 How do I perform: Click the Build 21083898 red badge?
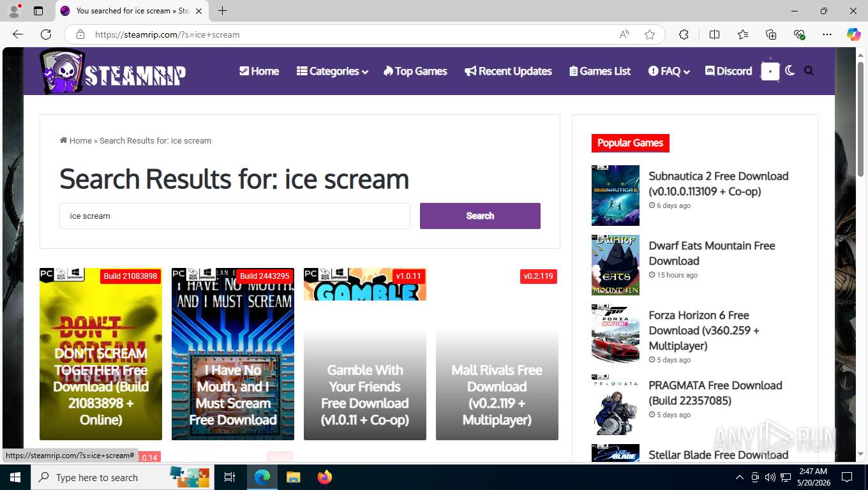coord(130,276)
